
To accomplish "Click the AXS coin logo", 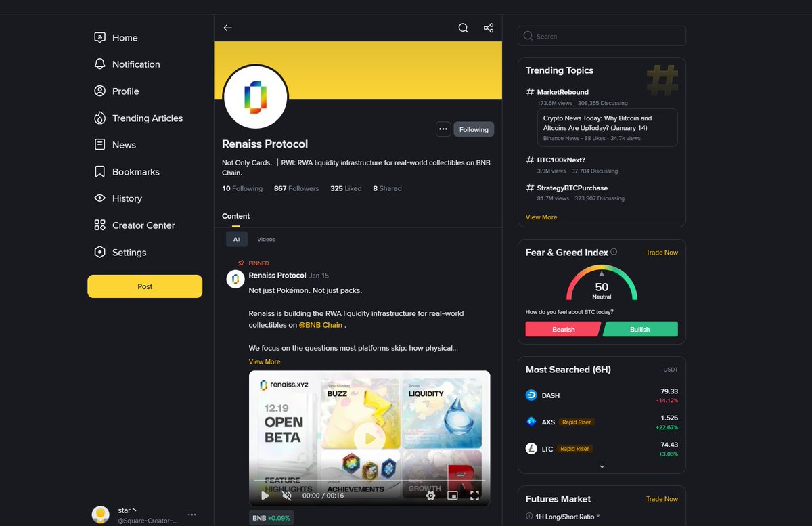I will (x=531, y=422).
